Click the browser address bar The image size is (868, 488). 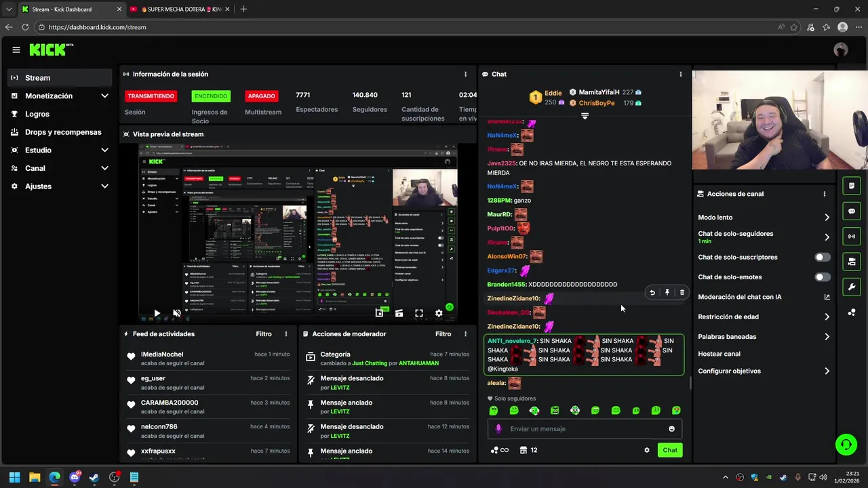point(407,27)
